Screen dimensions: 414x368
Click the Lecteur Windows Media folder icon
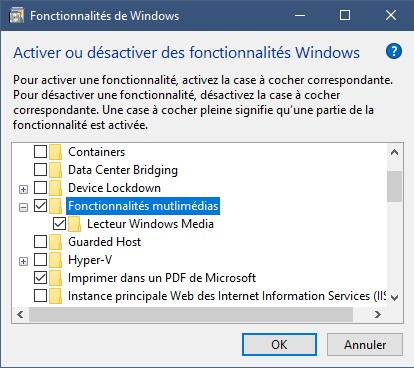click(x=74, y=224)
